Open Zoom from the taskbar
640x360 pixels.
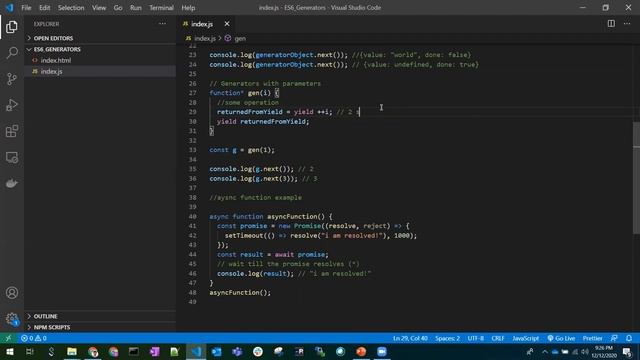382,351
